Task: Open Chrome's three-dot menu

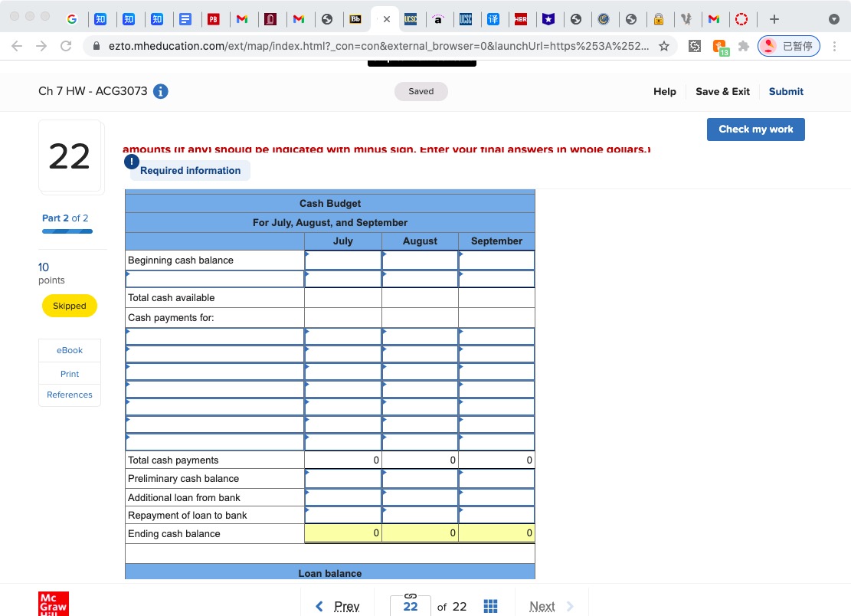Action: coord(835,46)
